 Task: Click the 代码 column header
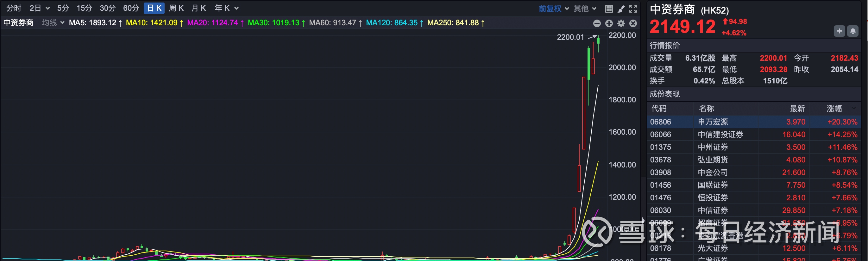pyautogui.click(x=659, y=109)
